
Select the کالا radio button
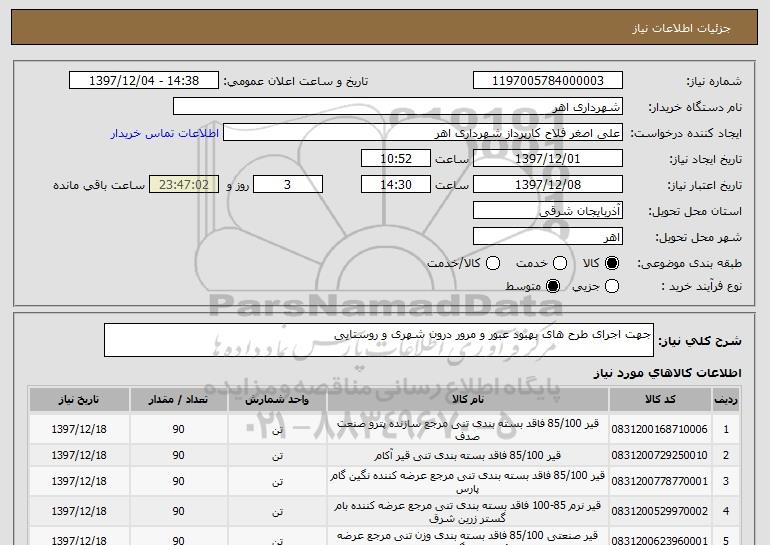point(612,263)
